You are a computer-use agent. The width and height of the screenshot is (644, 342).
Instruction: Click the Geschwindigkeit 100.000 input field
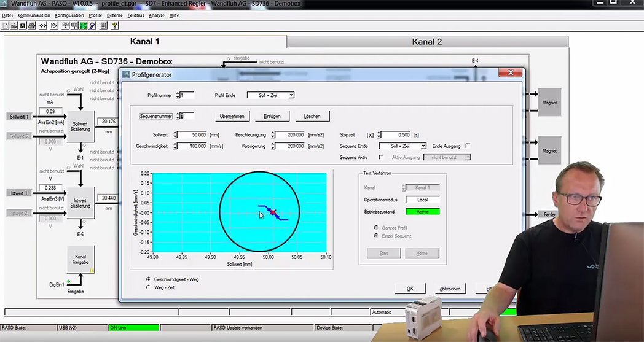coord(192,146)
